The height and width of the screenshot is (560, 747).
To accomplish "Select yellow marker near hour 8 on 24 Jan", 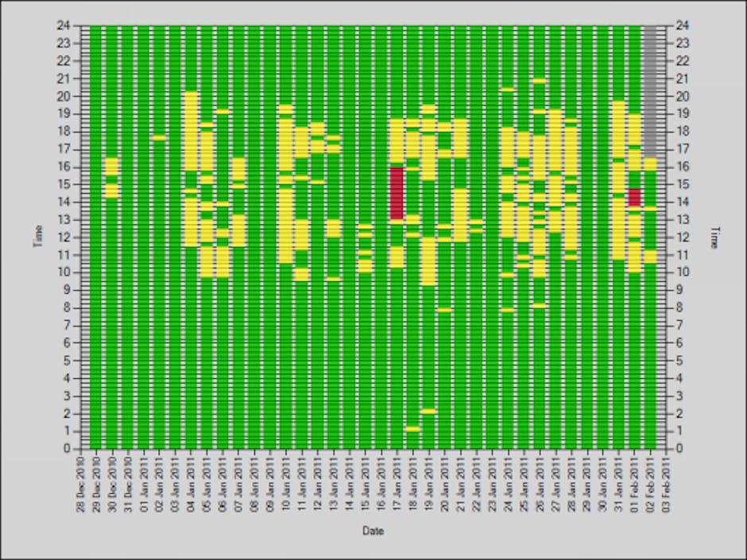I will [x=507, y=310].
